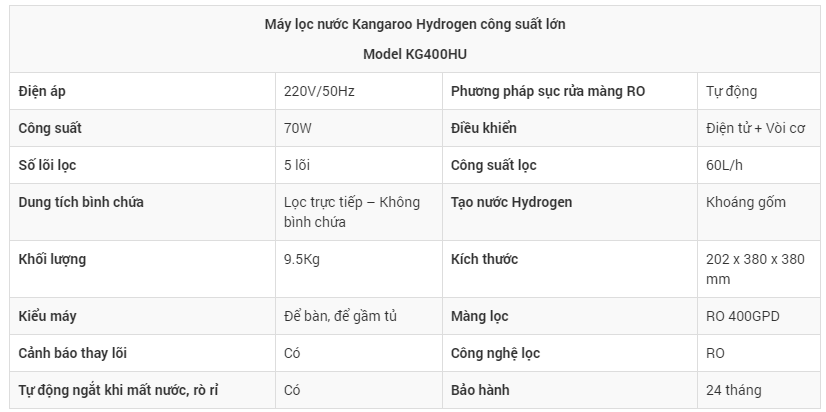Click the 'Điện áp' label cell
The height and width of the screenshot is (412, 826).
(x=43, y=91)
